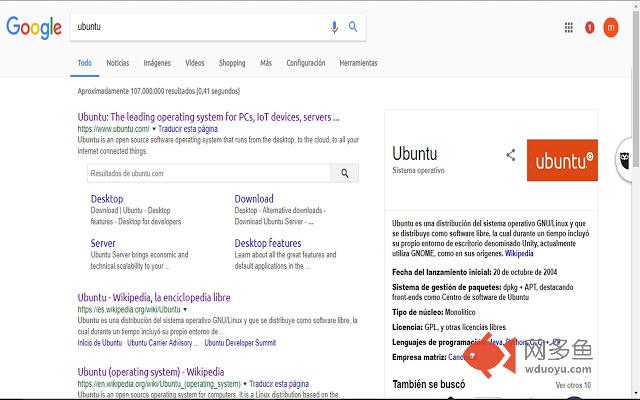Open the Server sitelink

[x=103, y=243]
